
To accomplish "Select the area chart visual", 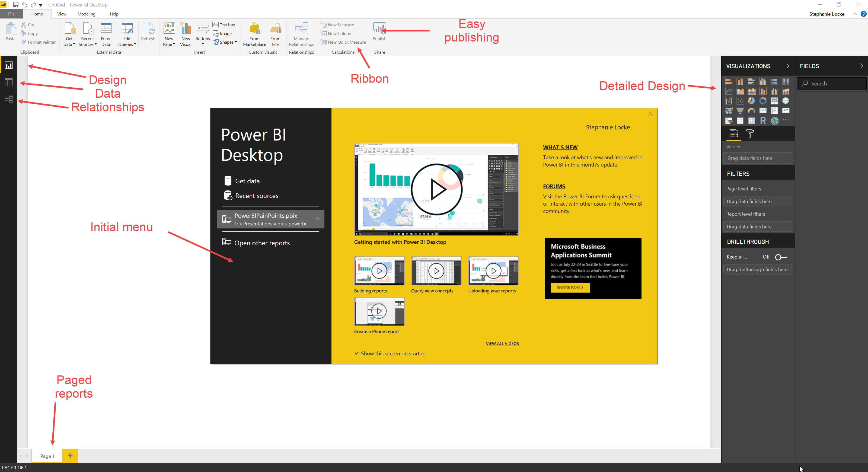I will pos(740,91).
